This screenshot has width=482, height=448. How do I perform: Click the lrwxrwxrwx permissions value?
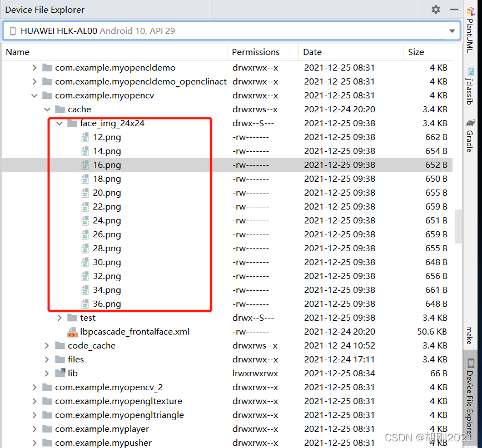tap(255, 374)
